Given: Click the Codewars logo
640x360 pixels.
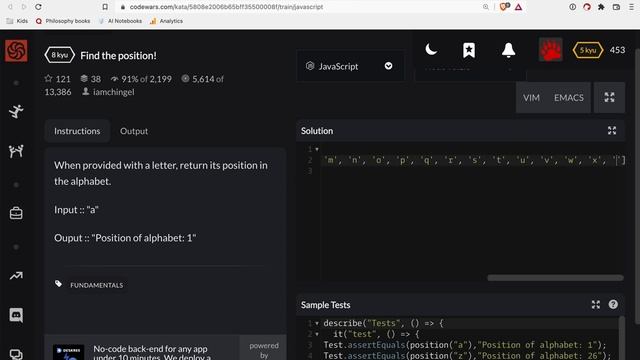Looking at the screenshot, I should click(16, 51).
